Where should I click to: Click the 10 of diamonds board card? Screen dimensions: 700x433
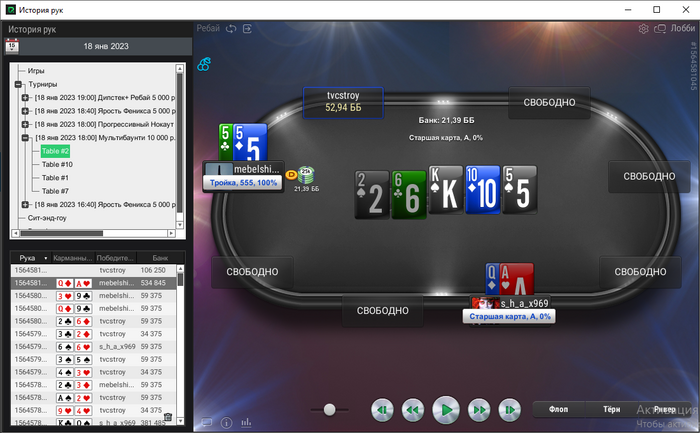(482, 191)
